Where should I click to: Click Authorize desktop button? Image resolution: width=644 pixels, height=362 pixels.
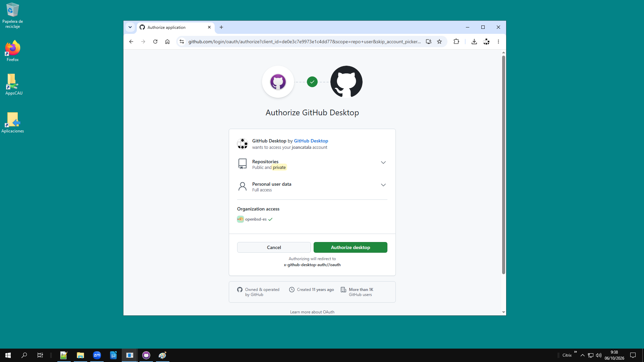(351, 247)
